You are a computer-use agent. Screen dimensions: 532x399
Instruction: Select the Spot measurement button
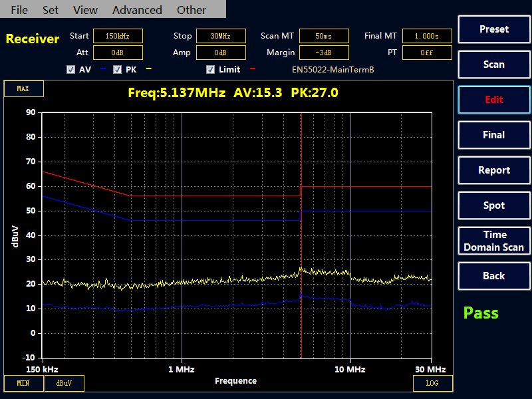tap(494, 205)
